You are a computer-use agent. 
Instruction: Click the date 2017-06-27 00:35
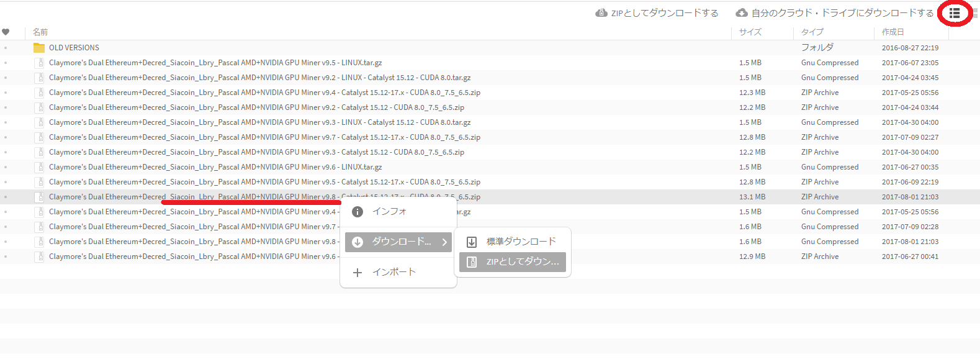click(x=910, y=167)
